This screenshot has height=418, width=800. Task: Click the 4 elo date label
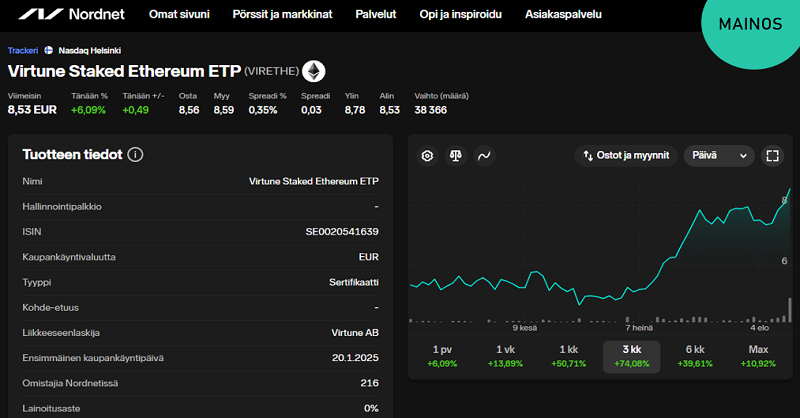[x=759, y=328]
